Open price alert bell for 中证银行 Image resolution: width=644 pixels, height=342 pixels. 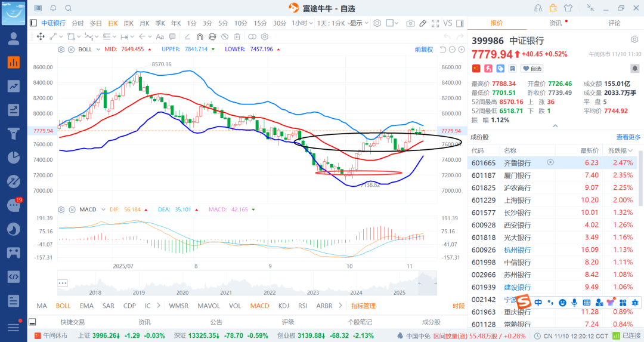pos(635,69)
